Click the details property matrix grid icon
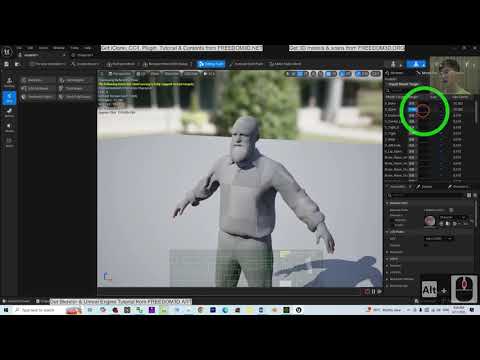 (x=469, y=195)
